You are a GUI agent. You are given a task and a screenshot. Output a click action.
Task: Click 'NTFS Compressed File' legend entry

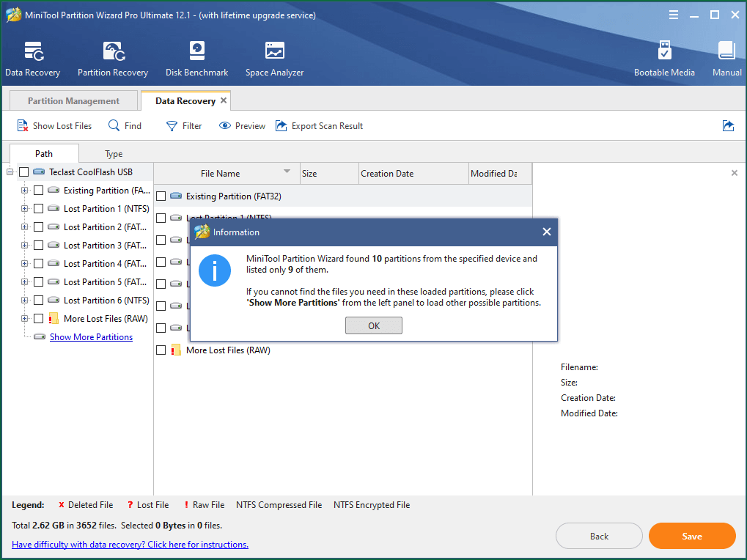click(x=279, y=505)
